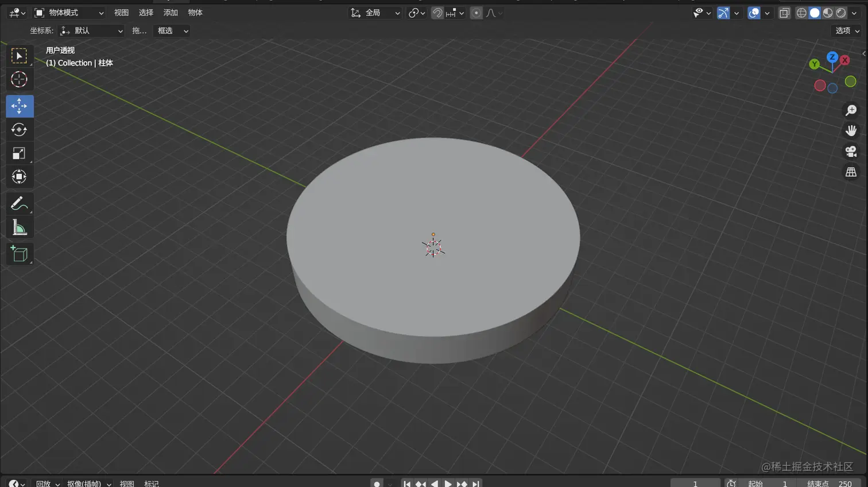Jump to the last frame

point(475,484)
